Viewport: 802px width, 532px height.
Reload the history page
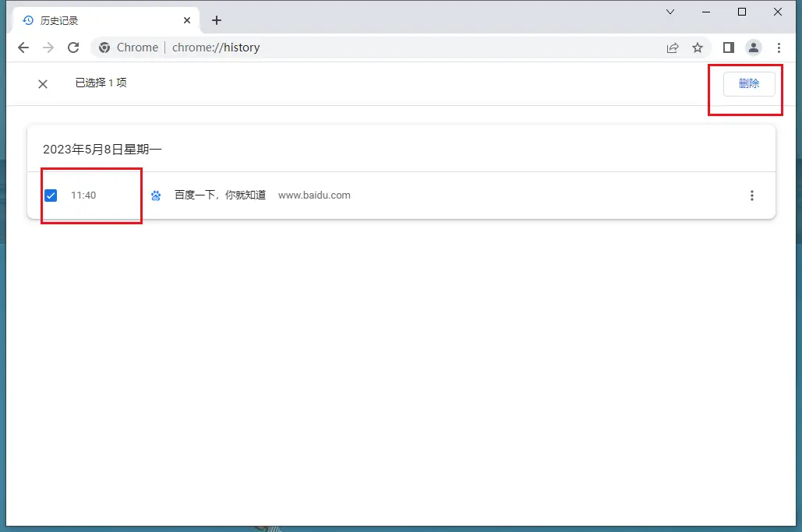(73, 48)
